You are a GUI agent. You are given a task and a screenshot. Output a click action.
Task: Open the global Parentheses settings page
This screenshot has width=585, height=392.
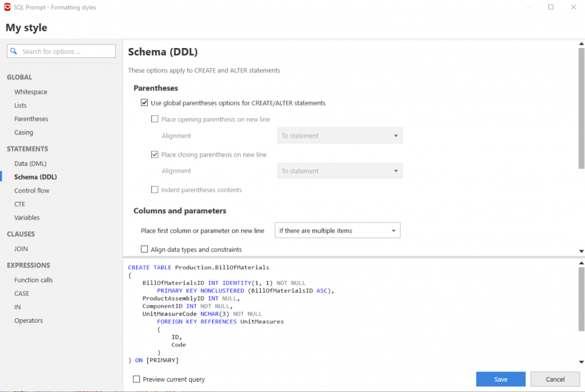31,119
